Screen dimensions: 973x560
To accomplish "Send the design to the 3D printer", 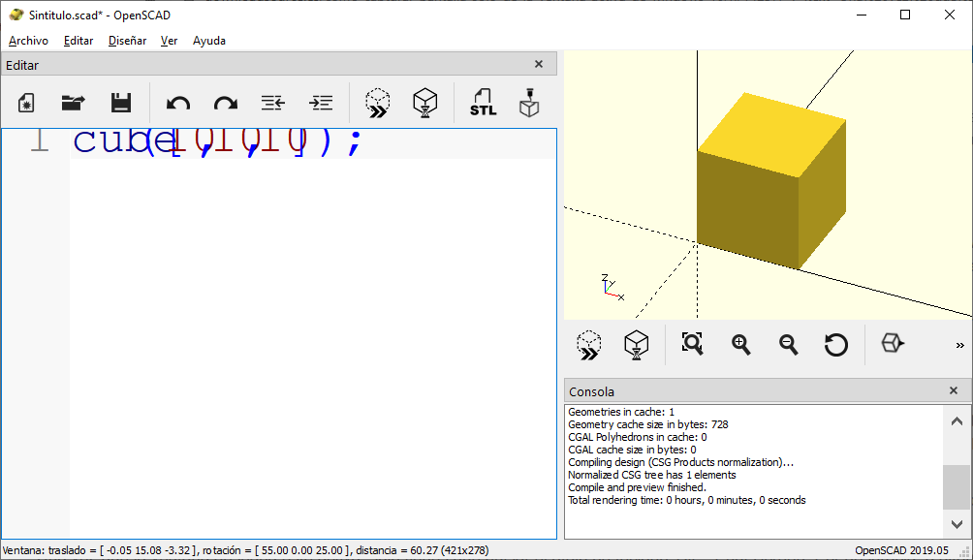I will [x=528, y=102].
